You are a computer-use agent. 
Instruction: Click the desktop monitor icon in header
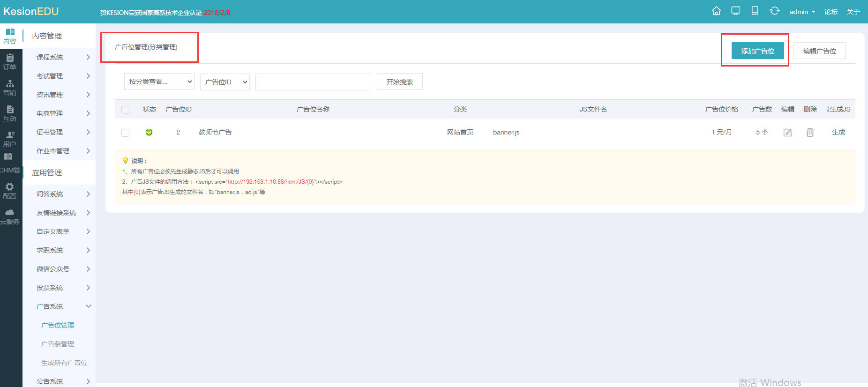coord(736,11)
